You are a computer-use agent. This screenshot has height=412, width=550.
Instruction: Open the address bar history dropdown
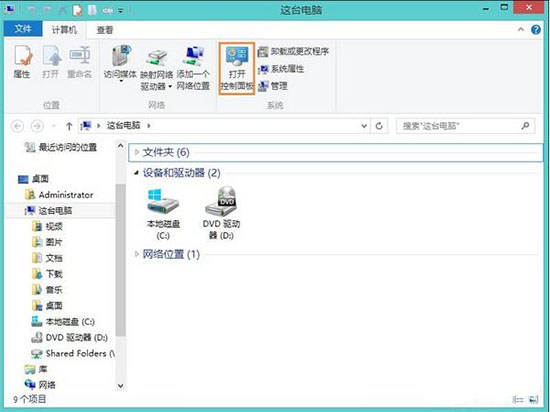[x=364, y=126]
